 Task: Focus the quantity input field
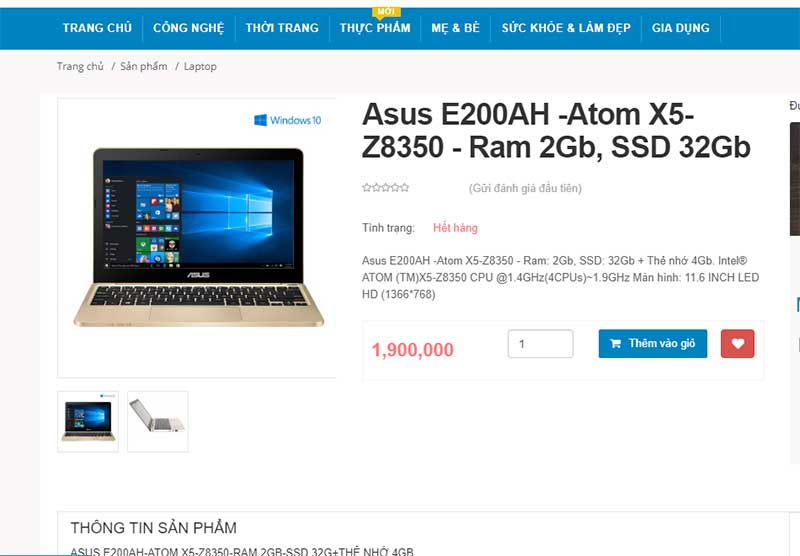[x=540, y=344]
